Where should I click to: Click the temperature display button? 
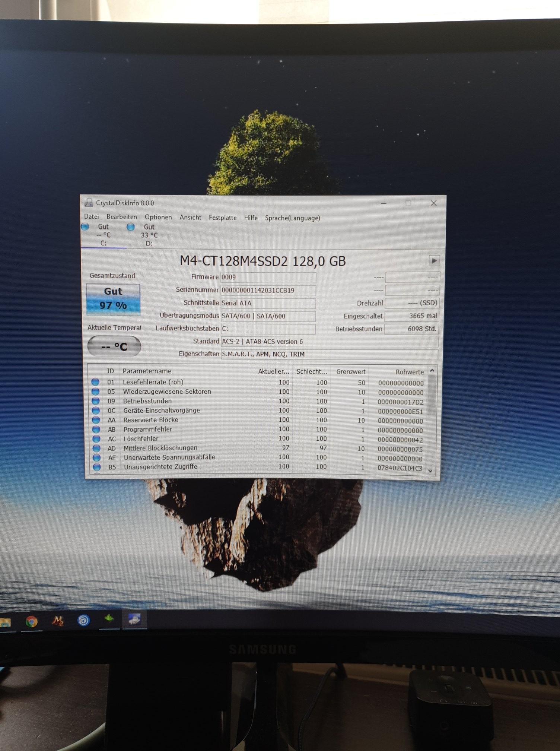tap(114, 346)
